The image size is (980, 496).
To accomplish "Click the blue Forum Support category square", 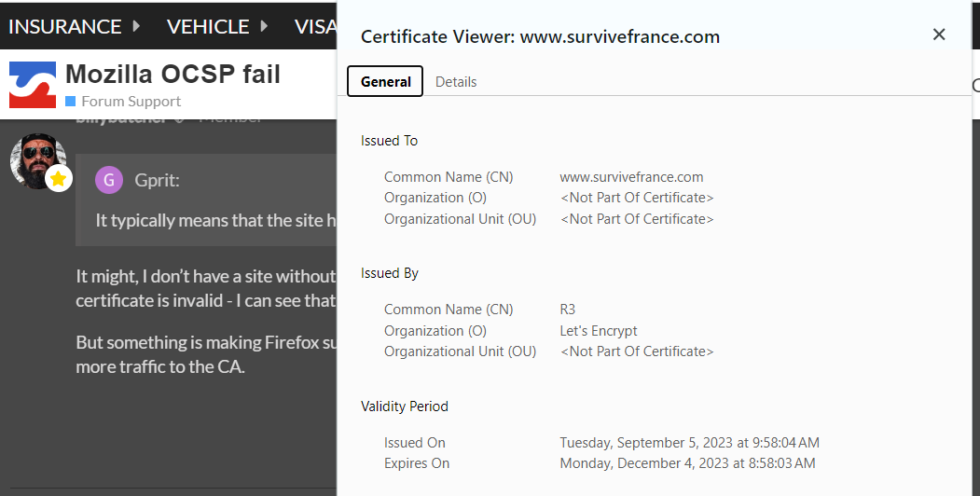I will 71,102.
